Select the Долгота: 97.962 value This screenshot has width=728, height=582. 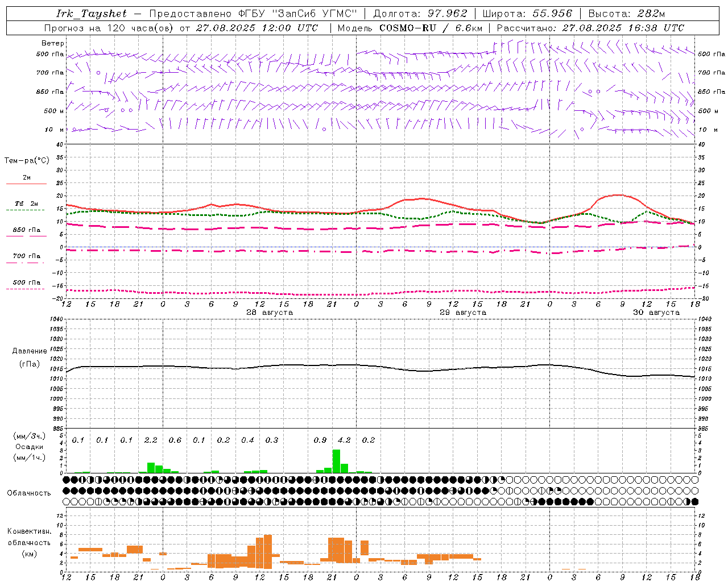420,14
